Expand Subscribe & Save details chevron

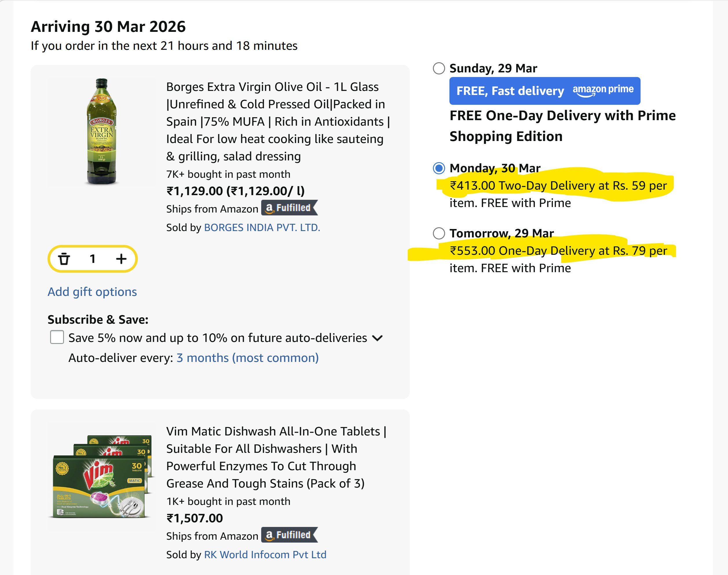point(378,338)
